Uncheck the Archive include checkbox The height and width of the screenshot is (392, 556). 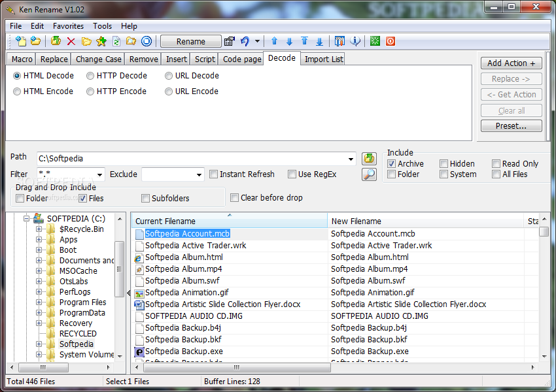point(391,163)
